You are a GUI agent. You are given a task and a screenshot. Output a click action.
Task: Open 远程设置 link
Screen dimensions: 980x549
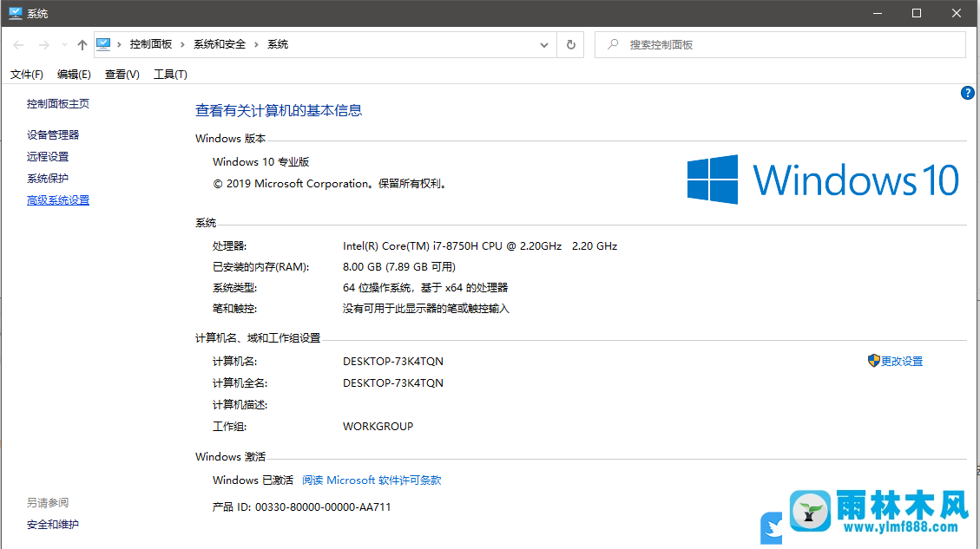[48, 157]
